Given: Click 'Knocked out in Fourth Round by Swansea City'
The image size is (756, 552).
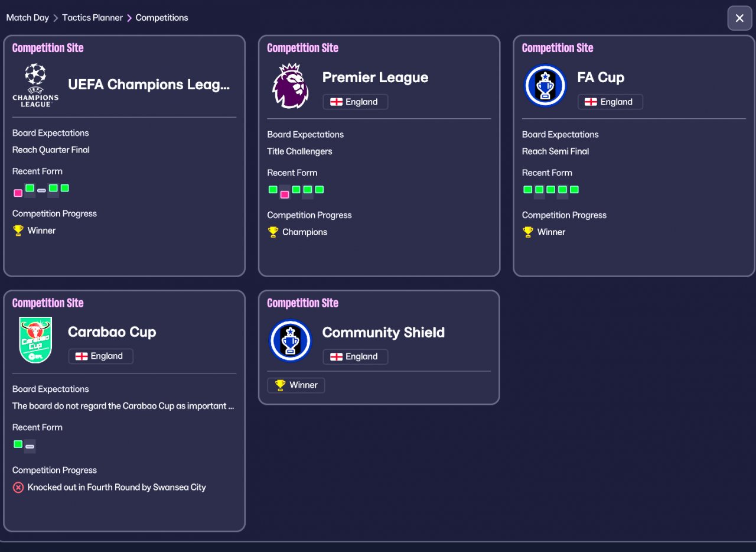Looking at the screenshot, I should [117, 488].
